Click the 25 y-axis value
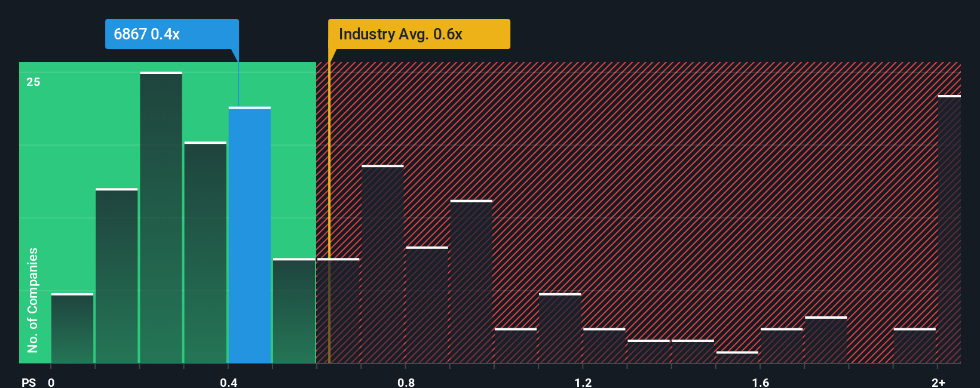The width and height of the screenshot is (980, 388). pyautogui.click(x=33, y=82)
